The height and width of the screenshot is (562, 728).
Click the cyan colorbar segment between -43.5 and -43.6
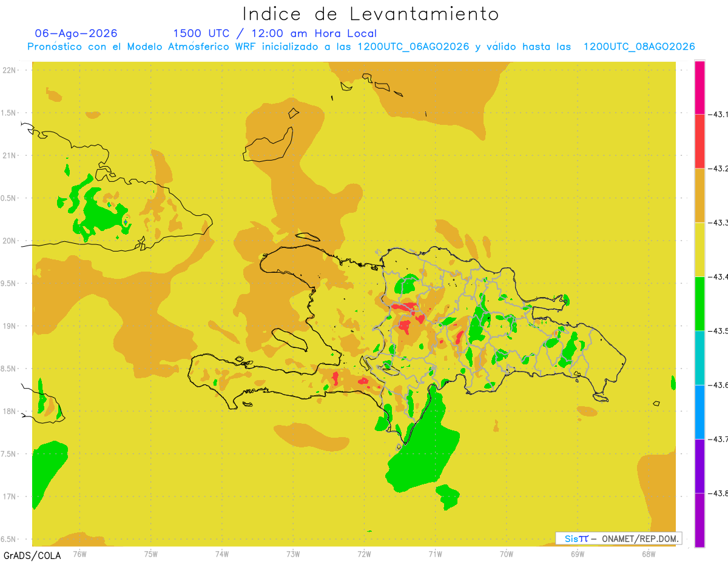[x=699, y=358]
